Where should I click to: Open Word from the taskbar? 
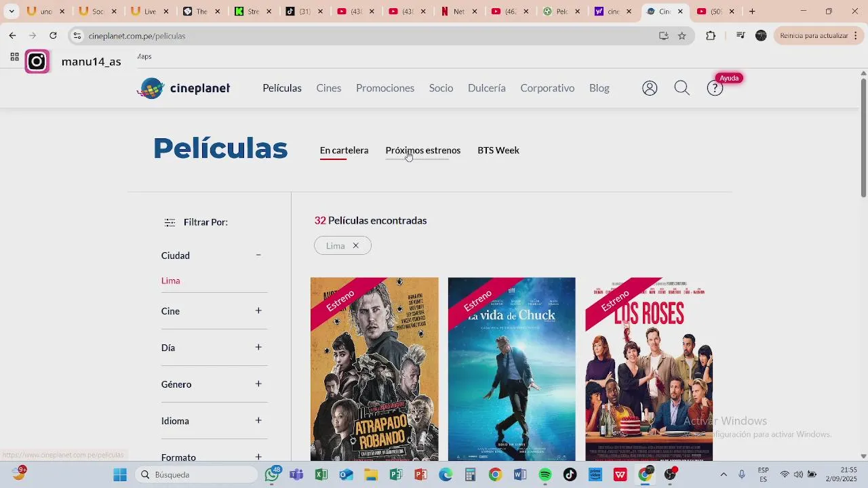tap(520, 475)
